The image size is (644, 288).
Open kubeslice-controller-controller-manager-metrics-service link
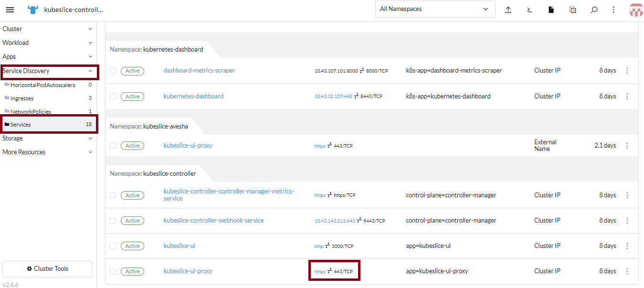pyautogui.click(x=229, y=195)
